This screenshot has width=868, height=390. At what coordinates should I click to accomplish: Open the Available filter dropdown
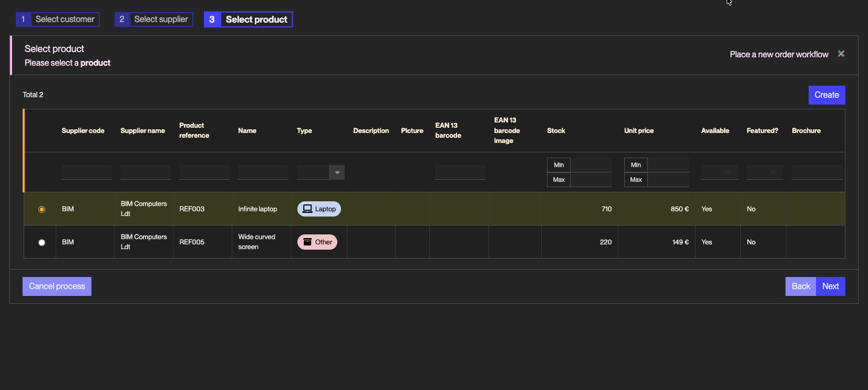(719, 172)
